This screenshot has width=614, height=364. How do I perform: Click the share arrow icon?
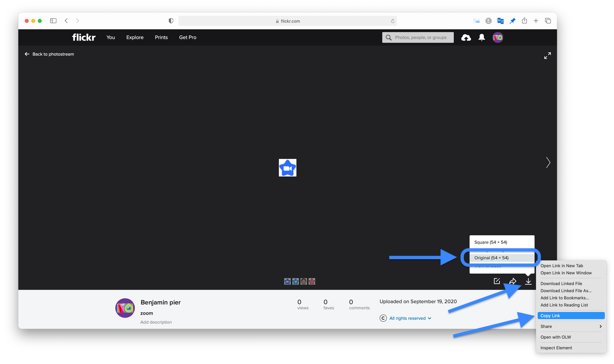click(x=513, y=281)
